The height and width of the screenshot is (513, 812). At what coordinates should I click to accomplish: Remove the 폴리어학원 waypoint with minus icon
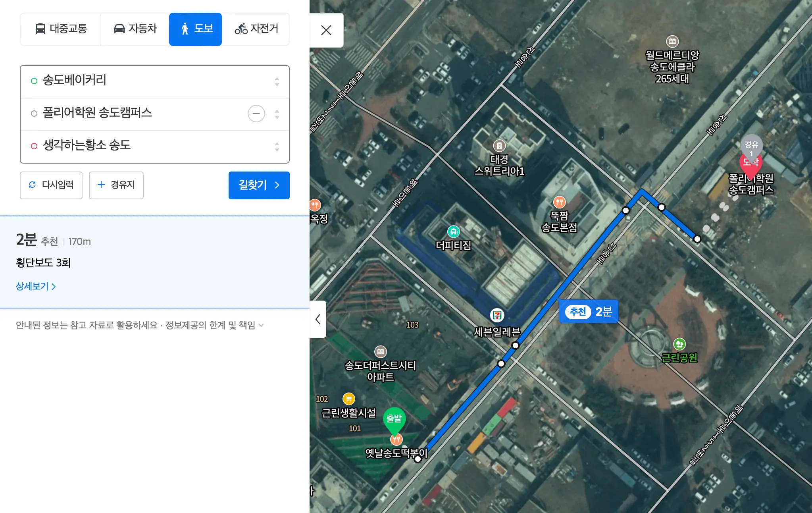256,114
